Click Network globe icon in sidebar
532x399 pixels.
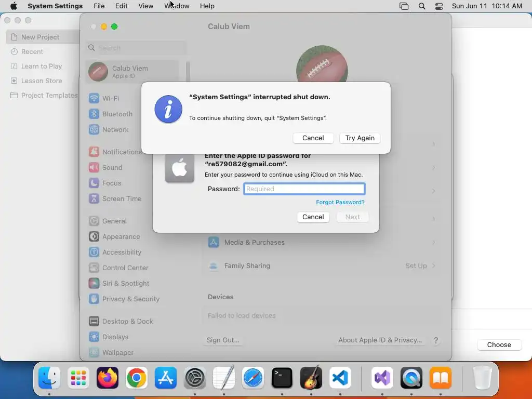click(94, 129)
